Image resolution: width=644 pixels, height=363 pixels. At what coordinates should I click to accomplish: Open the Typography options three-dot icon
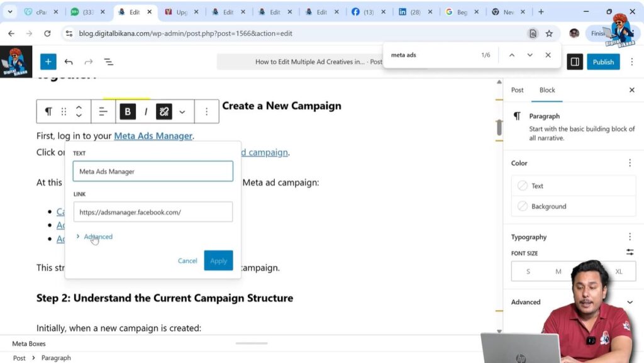click(x=630, y=237)
